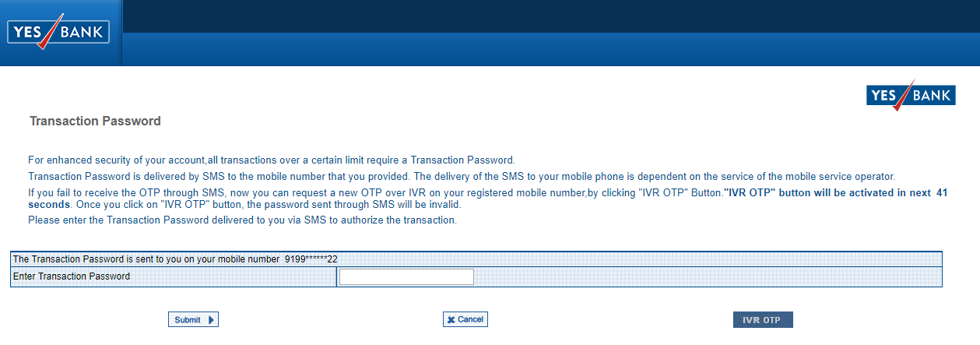Click the Enter Transaction Password label
The width and height of the screenshot is (980, 345).
[x=72, y=276]
